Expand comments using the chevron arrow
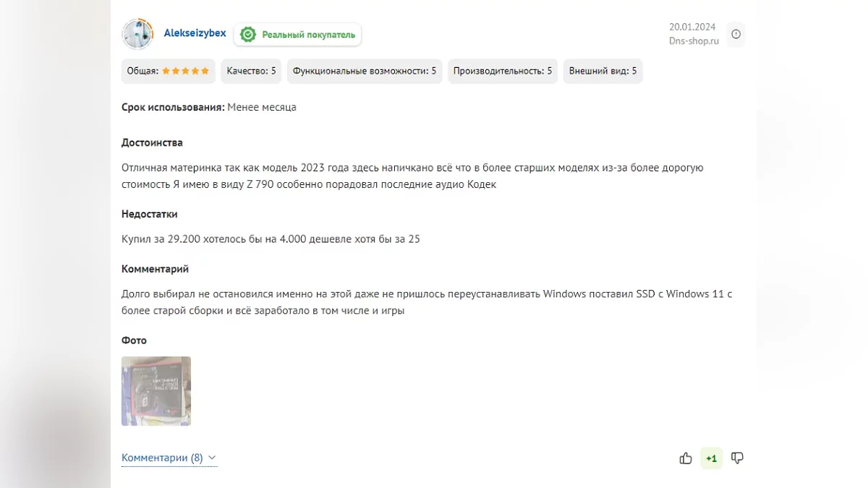Viewport: 868px width, 488px height. pos(212,458)
